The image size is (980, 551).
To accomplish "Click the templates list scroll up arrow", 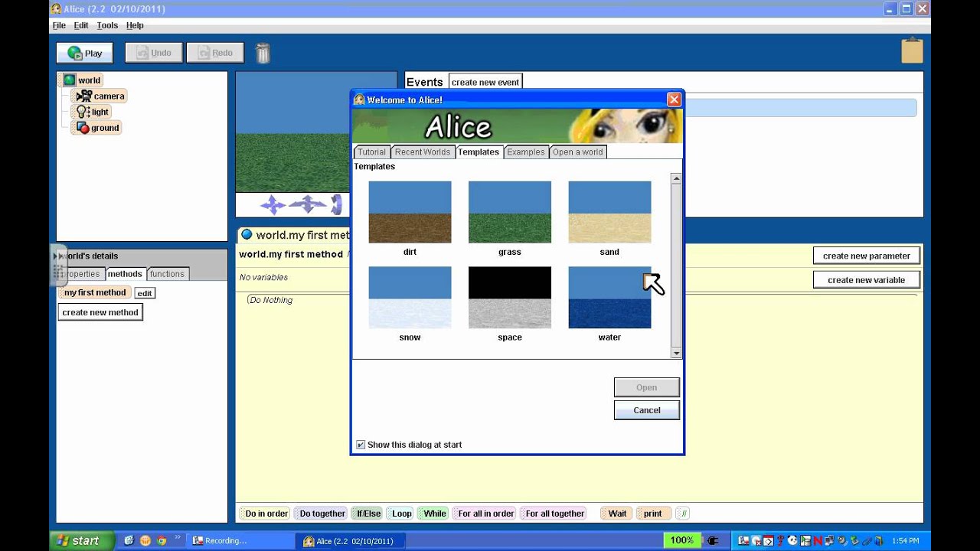I will coord(676,178).
